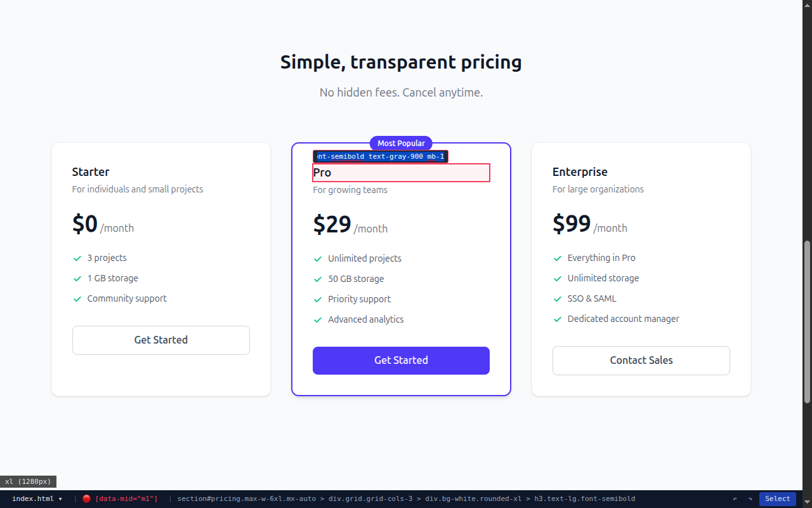The width and height of the screenshot is (812, 508).
Task: Click the page's vertical scrollbar thumb
Action: pos(807,321)
